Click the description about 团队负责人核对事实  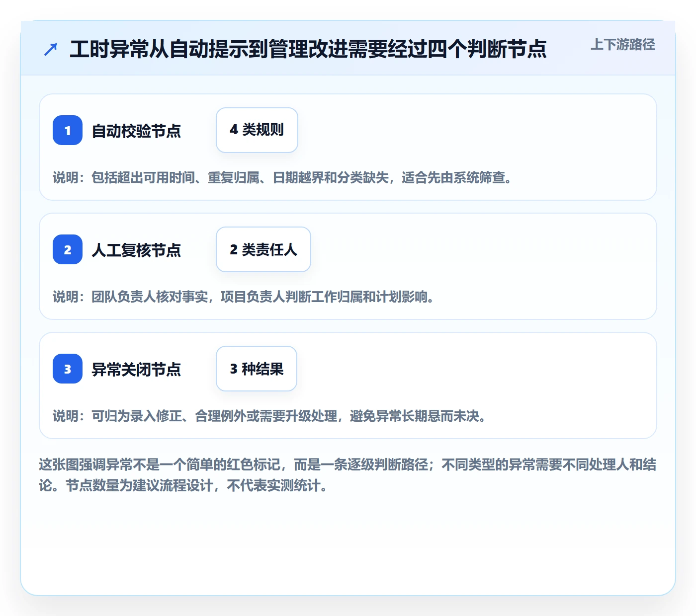[x=244, y=297]
